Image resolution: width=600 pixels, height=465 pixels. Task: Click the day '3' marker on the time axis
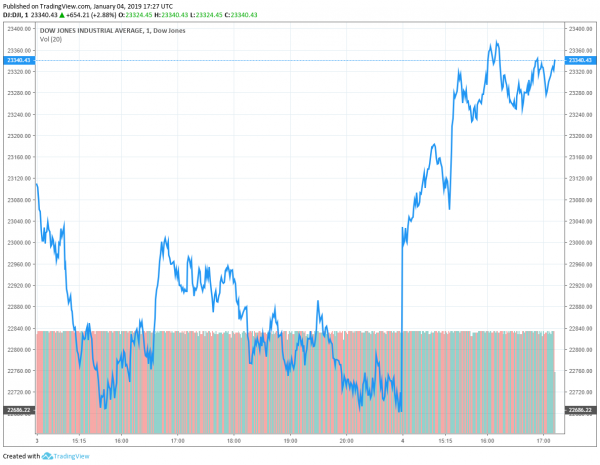37,441
